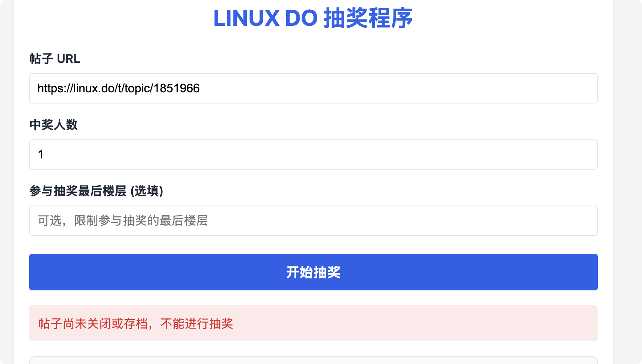Click the partially visible panel below error
This screenshot has height=364, width=642.
pyautogui.click(x=314, y=360)
